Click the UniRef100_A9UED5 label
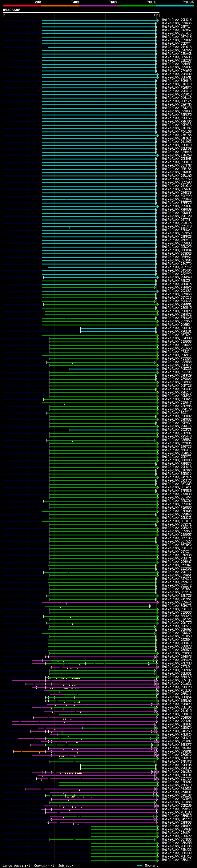The height and width of the screenshot is (868, 197). (177, 765)
